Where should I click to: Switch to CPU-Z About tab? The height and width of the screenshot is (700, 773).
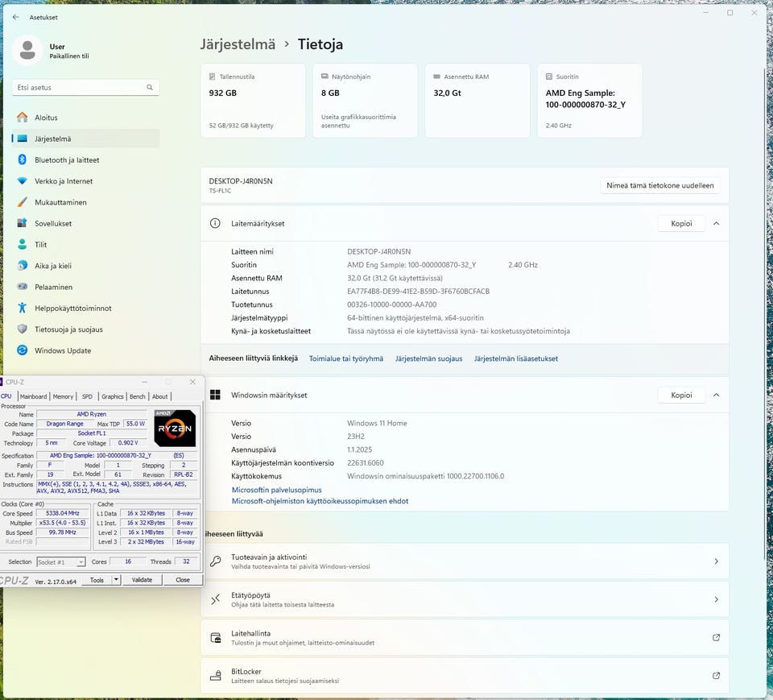[159, 396]
